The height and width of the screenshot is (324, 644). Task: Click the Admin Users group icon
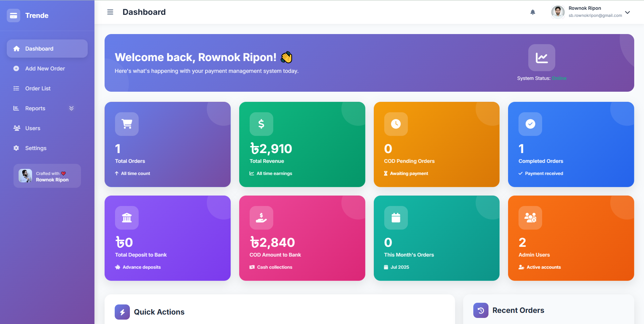[x=530, y=218]
